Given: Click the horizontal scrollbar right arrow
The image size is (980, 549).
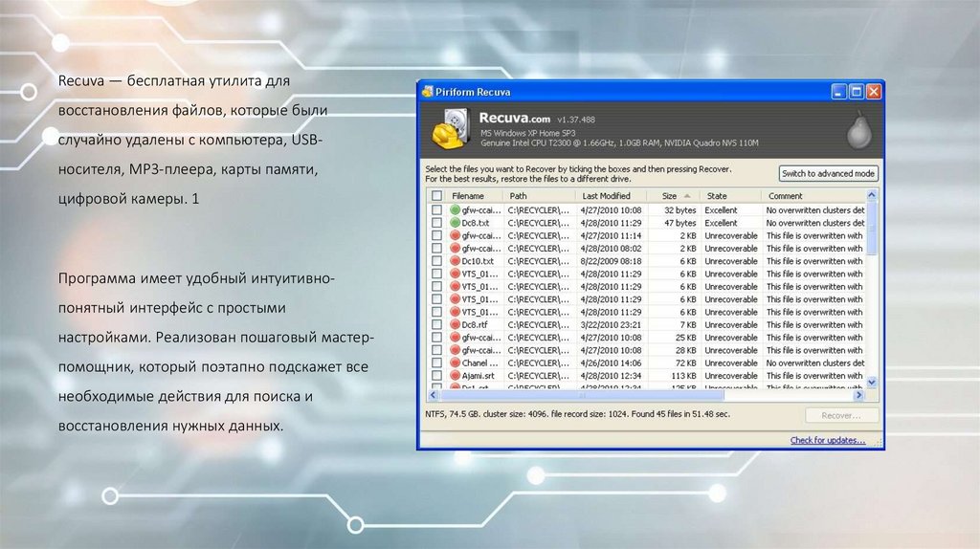Looking at the screenshot, I should [x=859, y=395].
